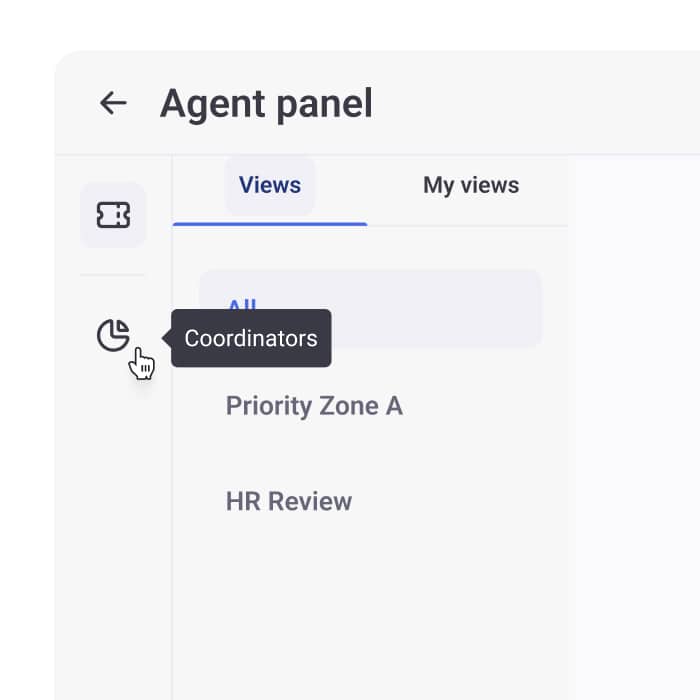700x700 pixels.
Task: Switch to the Views tab
Action: click(270, 185)
